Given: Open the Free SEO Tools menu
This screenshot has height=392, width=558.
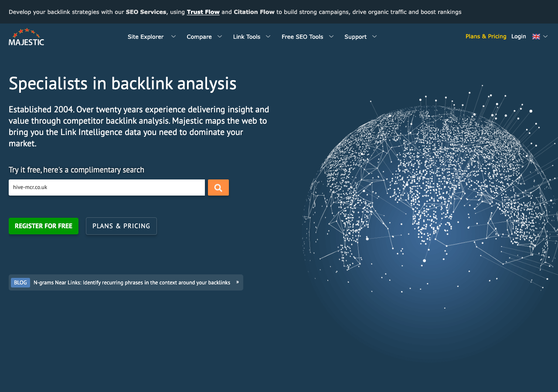Looking at the screenshot, I should (303, 37).
